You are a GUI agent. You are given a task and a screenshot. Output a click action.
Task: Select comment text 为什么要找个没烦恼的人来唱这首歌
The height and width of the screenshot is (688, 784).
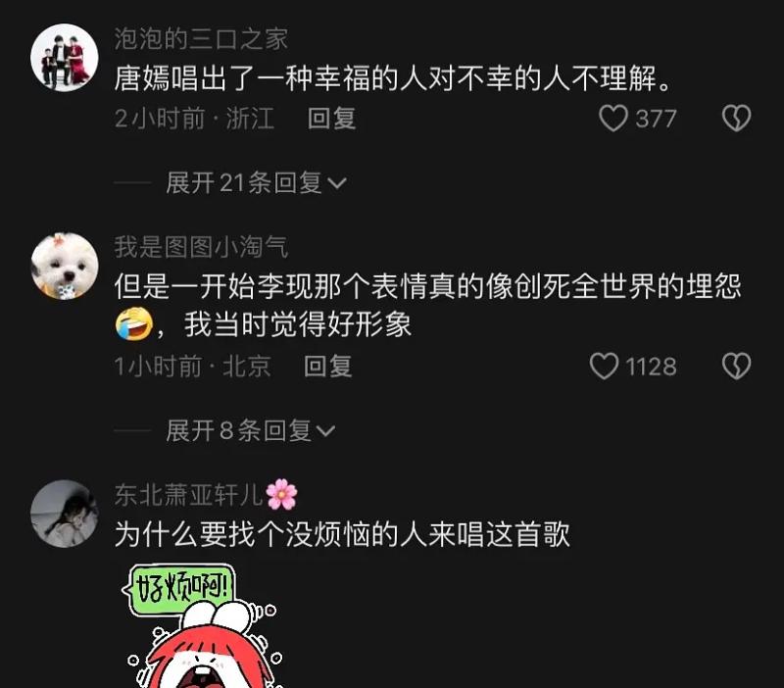click(x=342, y=534)
